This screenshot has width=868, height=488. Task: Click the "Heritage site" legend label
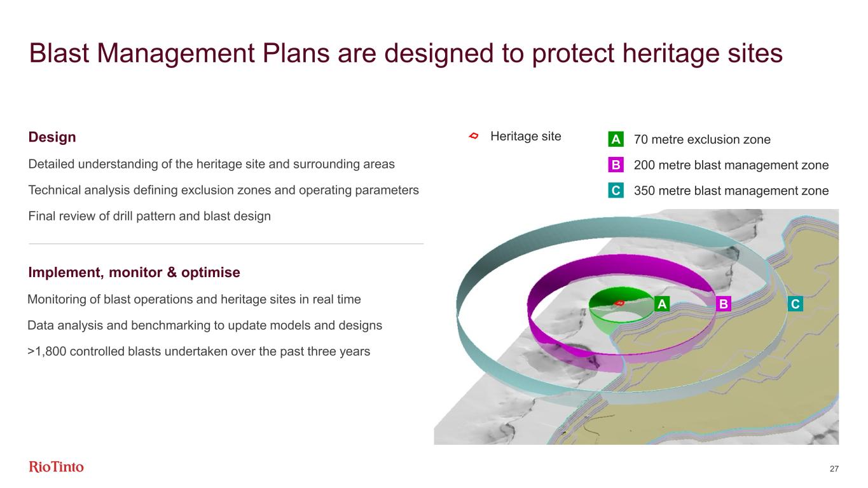pyautogui.click(x=526, y=136)
